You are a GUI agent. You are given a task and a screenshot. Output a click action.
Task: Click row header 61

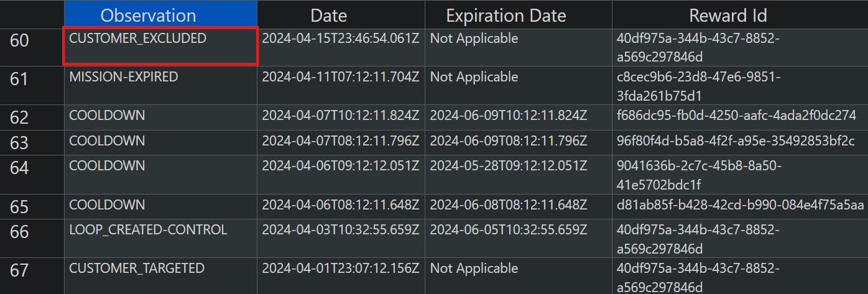[20, 80]
